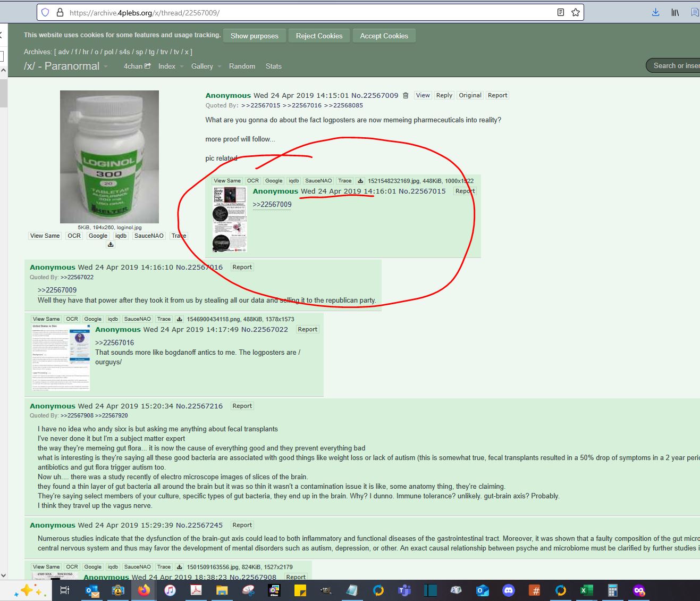Open Microsoft Teams from the taskbar
The width and height of the screenshot is (700, 601).
pyautogui.click(x=404, y=590)
